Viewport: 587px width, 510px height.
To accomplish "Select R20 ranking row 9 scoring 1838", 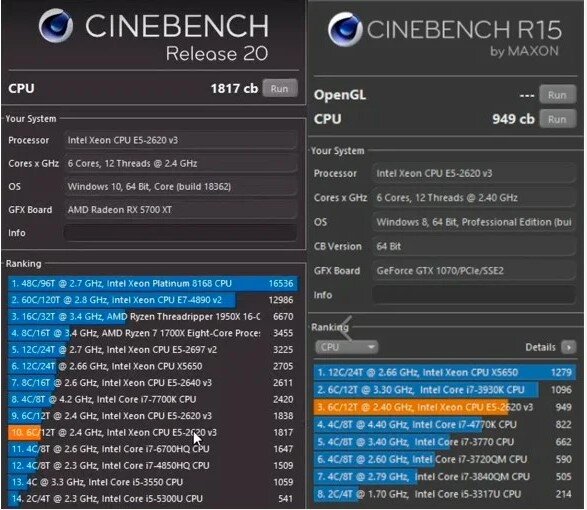I will click(153, 416).
